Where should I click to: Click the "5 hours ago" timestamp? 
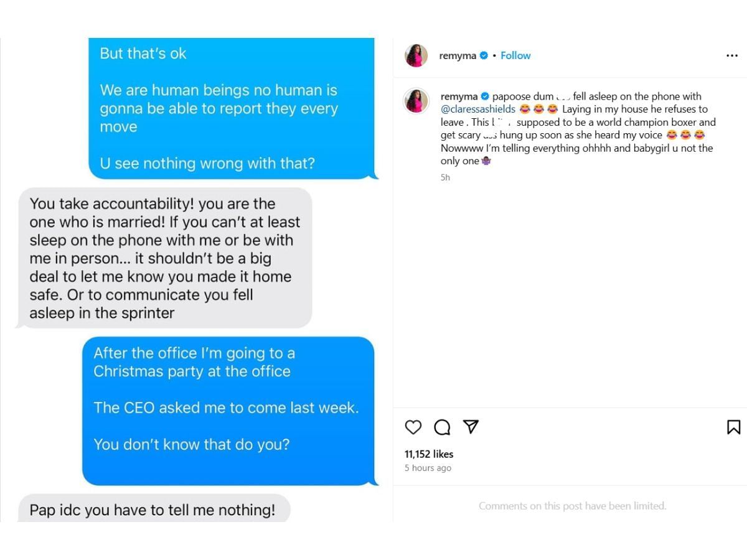tap(428, 468)
